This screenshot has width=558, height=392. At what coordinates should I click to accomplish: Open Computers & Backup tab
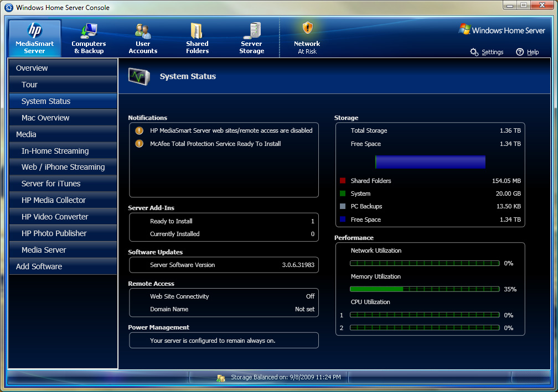(89, 38)
